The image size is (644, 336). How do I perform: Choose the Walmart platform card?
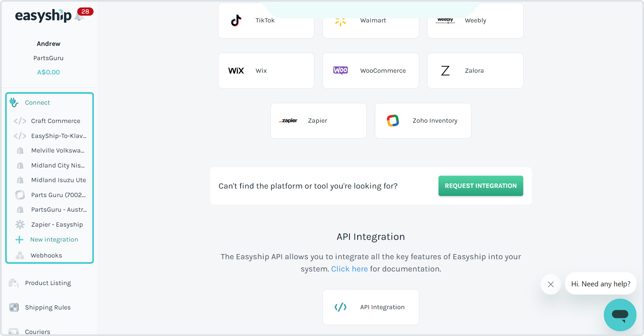tap(371, 20)
